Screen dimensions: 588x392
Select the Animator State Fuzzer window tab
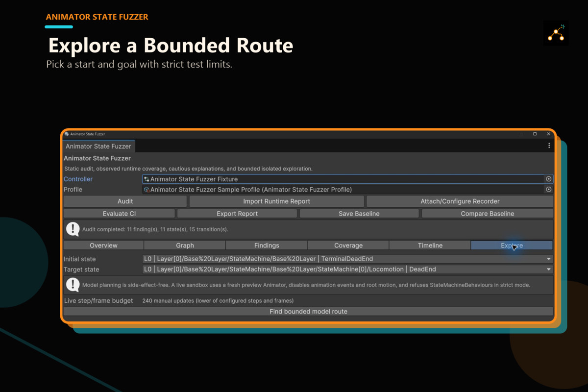pyautogui.click(x=98, y=146)
